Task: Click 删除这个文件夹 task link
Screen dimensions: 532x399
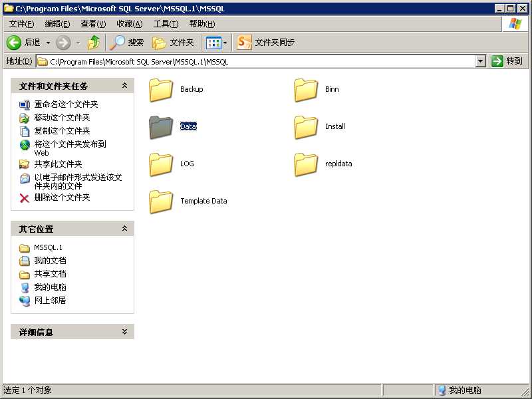Action: pos(62,197)
